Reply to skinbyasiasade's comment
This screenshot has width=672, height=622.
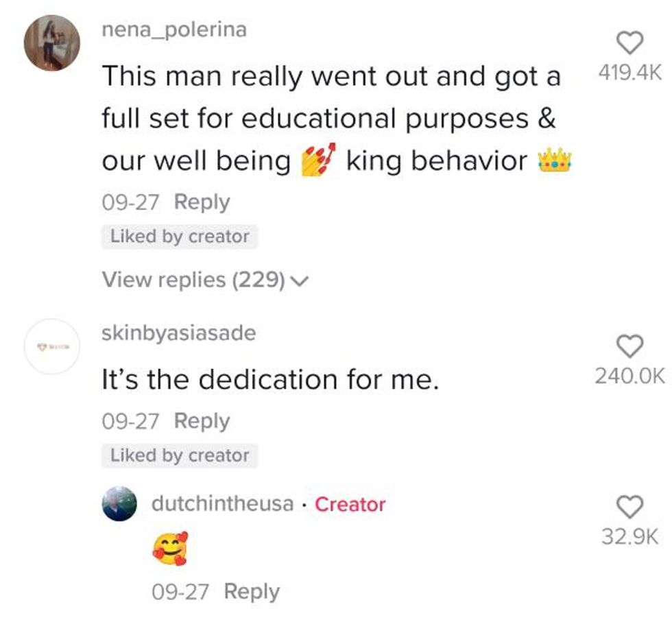(202, 420)
